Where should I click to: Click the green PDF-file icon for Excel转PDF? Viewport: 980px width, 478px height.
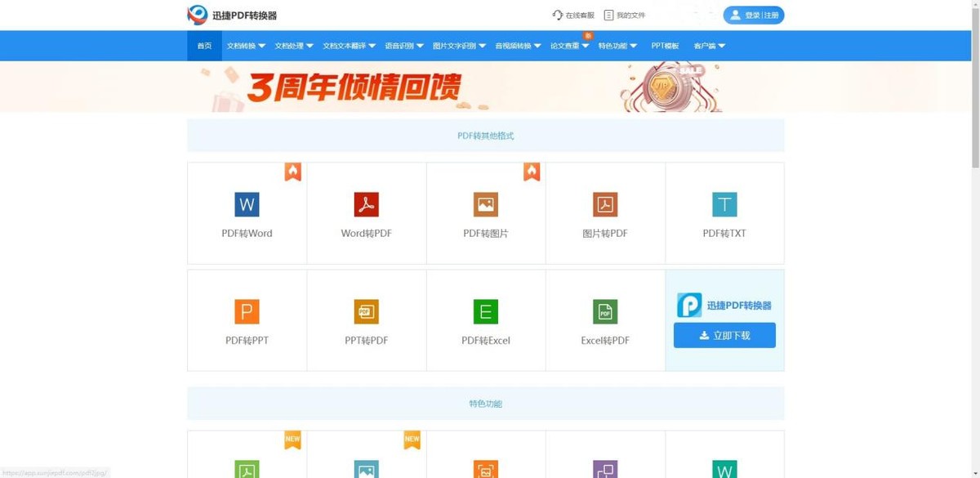tap(605, 311)
